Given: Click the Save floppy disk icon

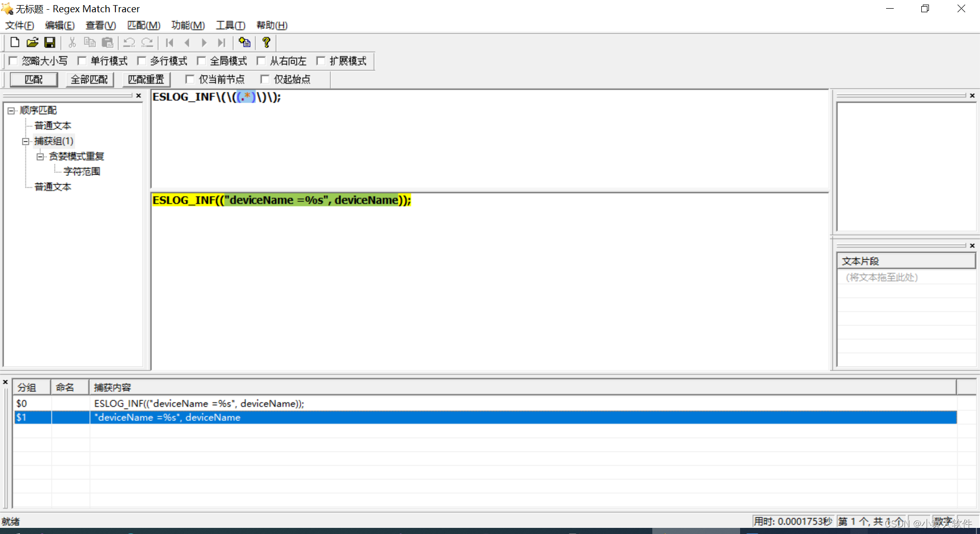Looking at the screenshot, I should (x=50, y=43).
